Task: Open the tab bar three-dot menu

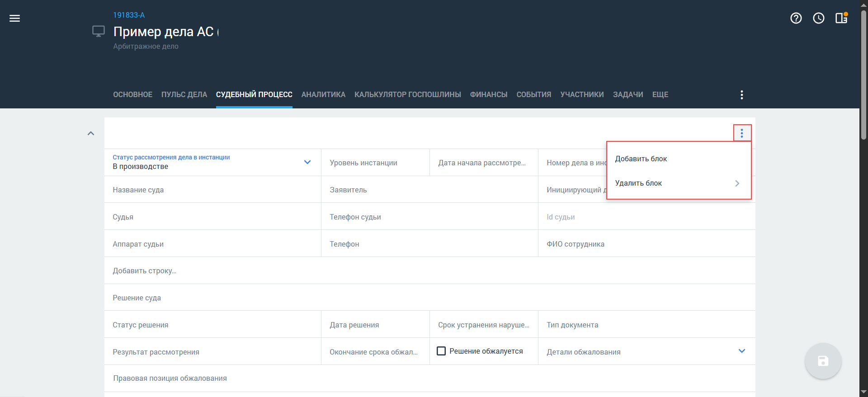Action: pos(741,95)
